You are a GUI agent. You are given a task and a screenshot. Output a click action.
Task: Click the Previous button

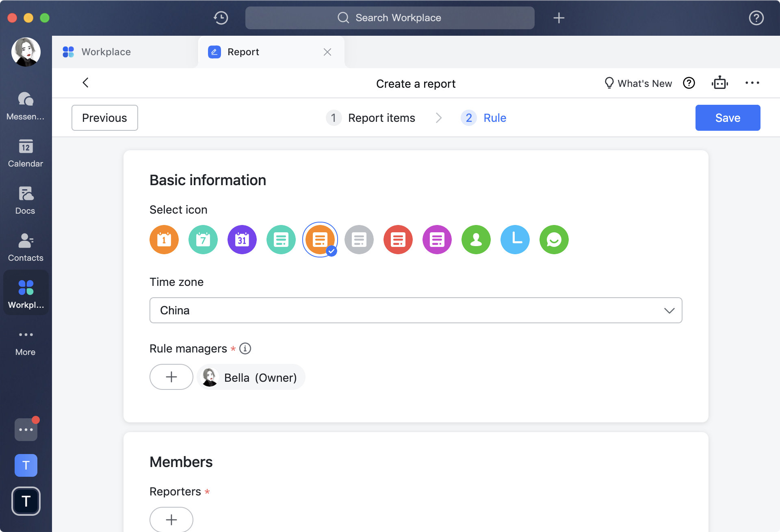[105, 118]
